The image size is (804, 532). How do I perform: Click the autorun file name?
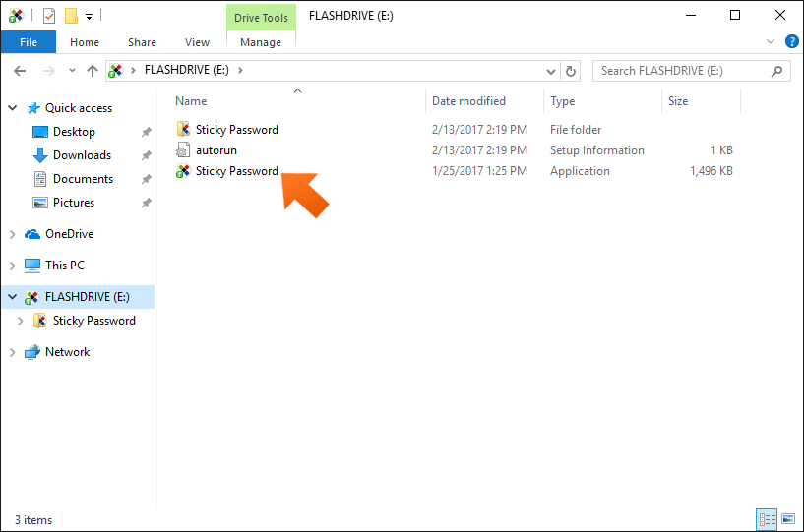[x=216, y=150]
